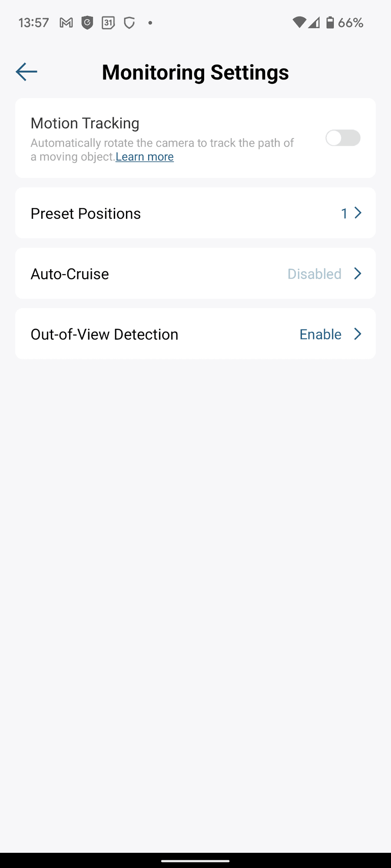
Task: Expand Out-of-View Detection via its chevron
Action: (358, 334)
